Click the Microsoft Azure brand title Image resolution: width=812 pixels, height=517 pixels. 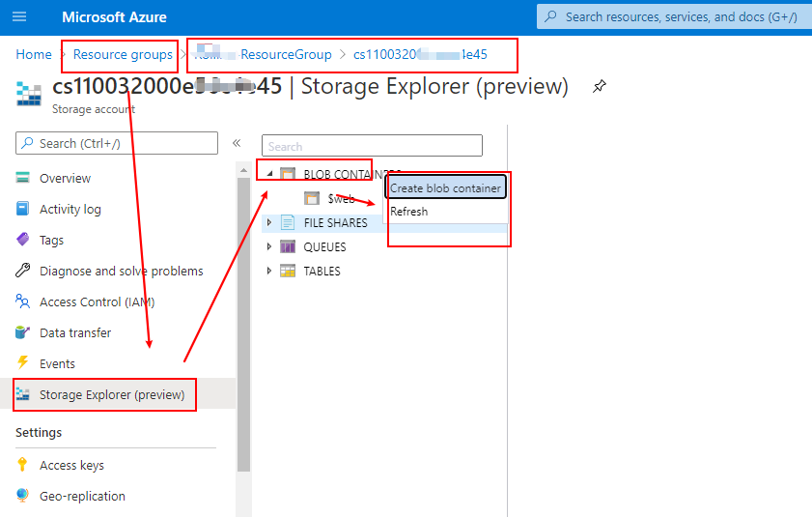pos(114,17)
